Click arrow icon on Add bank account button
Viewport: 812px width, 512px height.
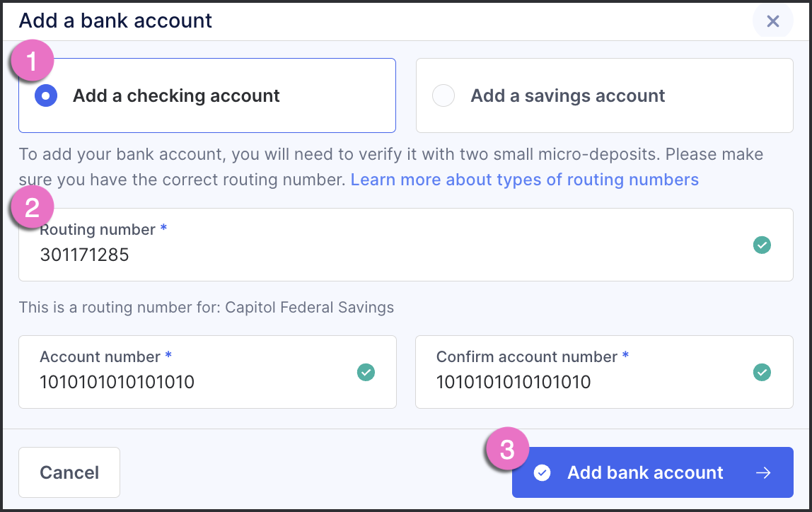coord(763,472)
